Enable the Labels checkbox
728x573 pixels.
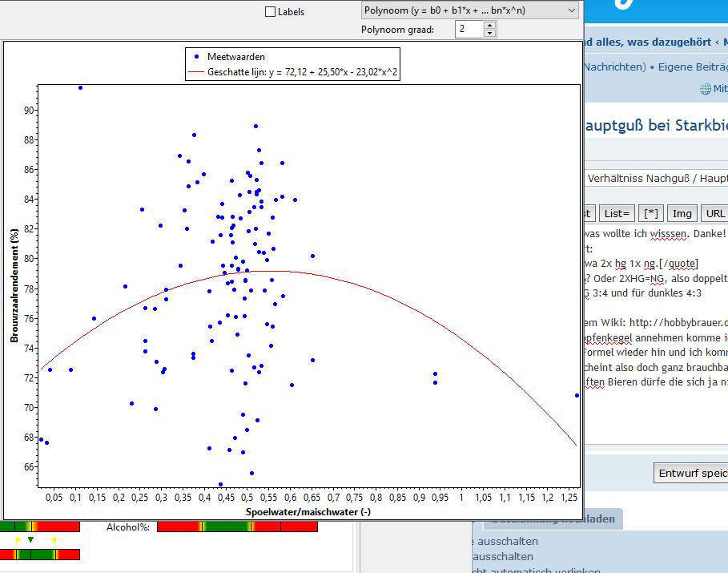[270, 12]
